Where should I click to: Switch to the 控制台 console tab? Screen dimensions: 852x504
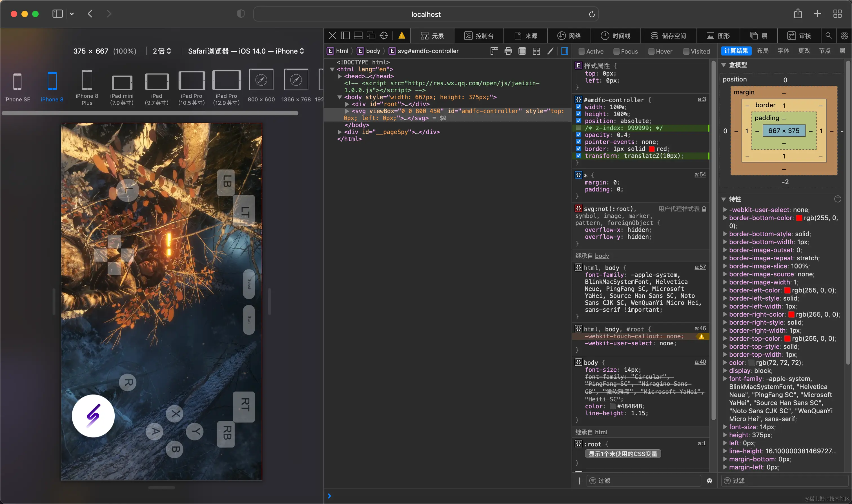[479, 36]
